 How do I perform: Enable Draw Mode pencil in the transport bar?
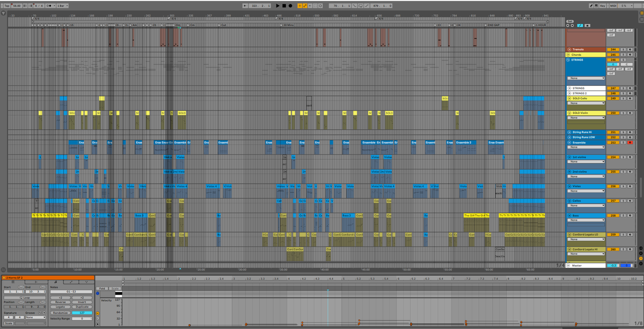coord(591,5)
